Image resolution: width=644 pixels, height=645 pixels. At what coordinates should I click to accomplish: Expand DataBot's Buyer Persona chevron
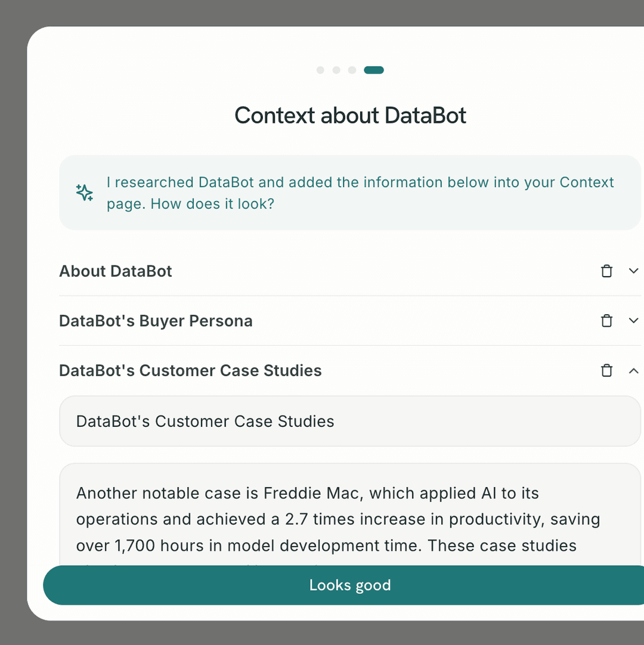pos(633,321)
